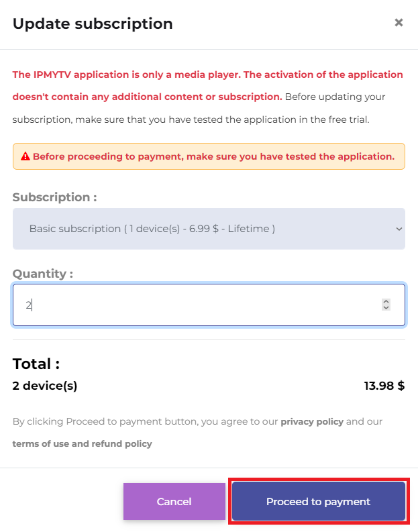
Task: Click the Update subscription title
Action: tap(93, 23)
